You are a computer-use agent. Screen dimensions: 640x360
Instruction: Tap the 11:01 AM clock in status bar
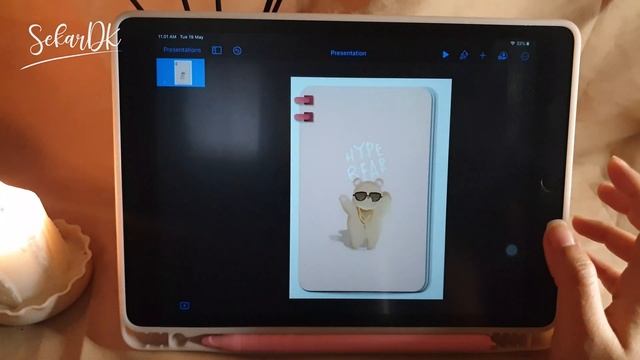[x=167, y=37]
